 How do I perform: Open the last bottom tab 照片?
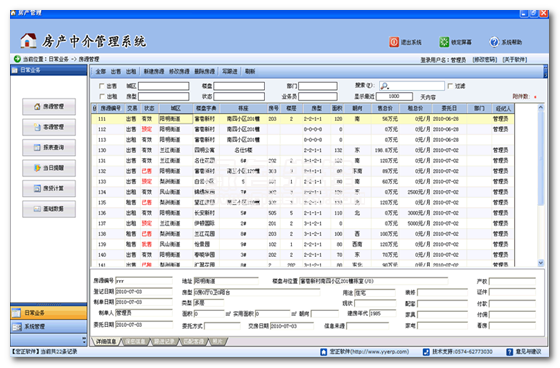(218, 342)
